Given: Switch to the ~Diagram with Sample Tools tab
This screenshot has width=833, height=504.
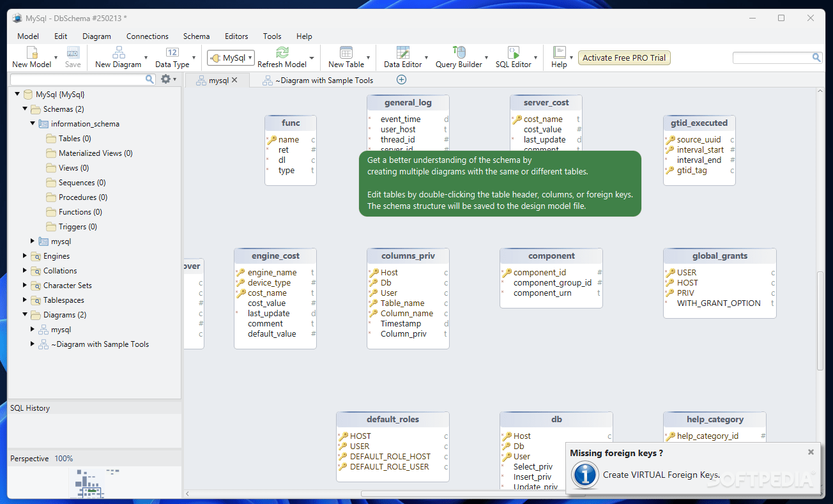Looking at the screenshot, I should pyautogui.click(x=317, y=80).
